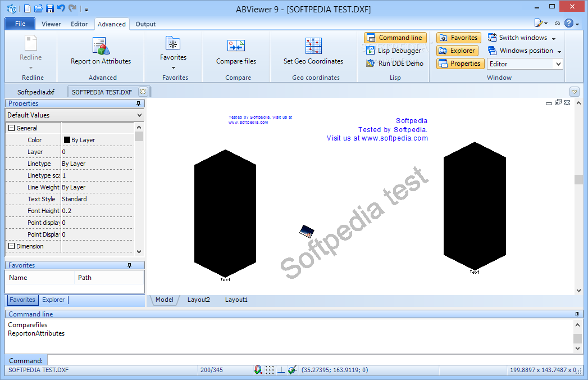Image resolution: width=588 pixels, height=380 pixels.
Task: Pin the Favorites panel
Action: [129, 265]
